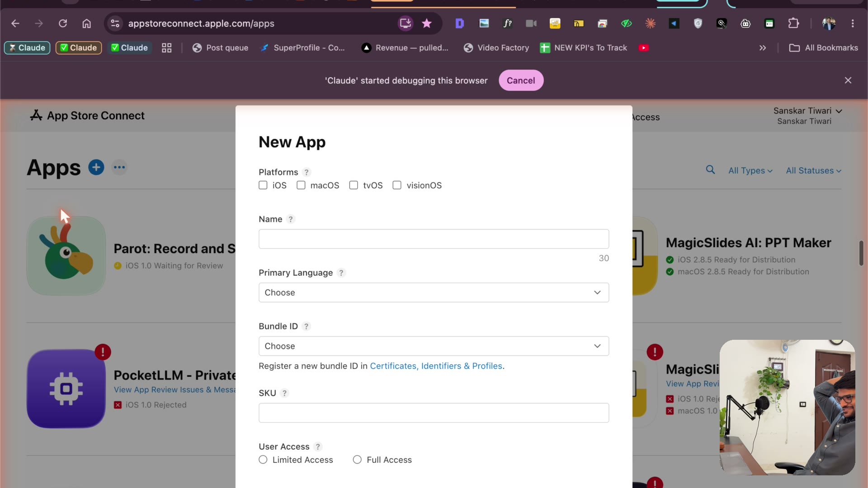This screenshot has height=488, width=868.
Task: Show help for Platforms
Action: (x=307, y=172)
